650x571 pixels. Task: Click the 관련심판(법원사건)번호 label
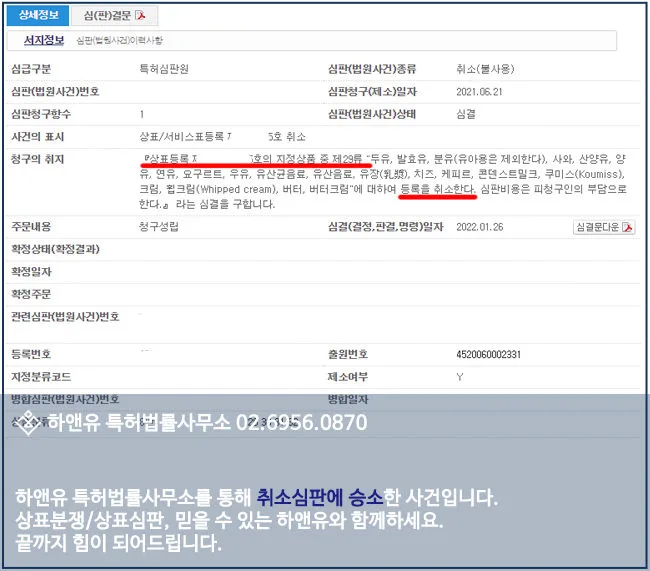pos(65,317)
